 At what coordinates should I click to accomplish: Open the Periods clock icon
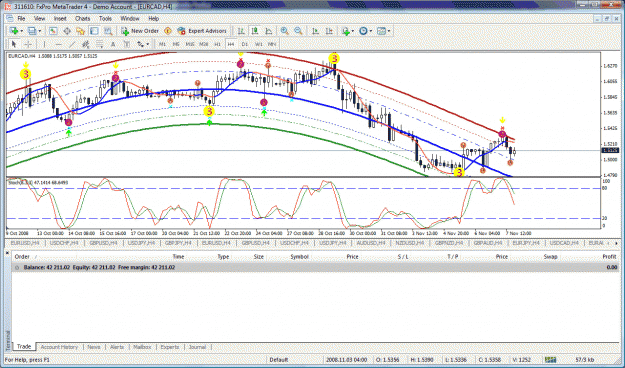[363, 31]
